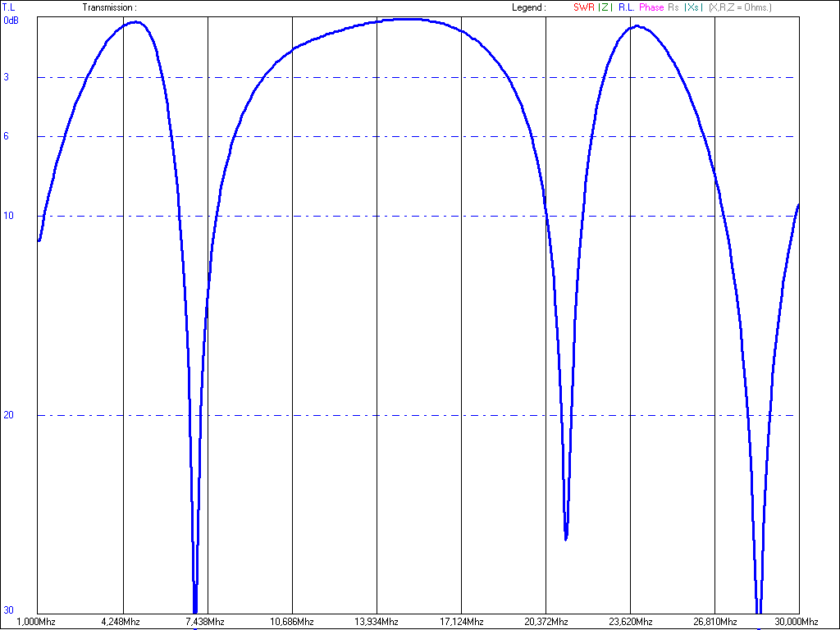Click the 10 dB scale label
This screenshot has height=630, width=840.
[x=7, y=216]
